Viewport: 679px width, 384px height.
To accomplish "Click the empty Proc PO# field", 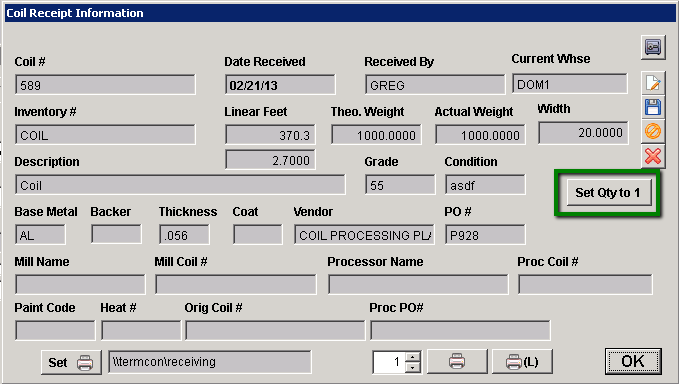I will pyautogui.click(x=460, y=331).
